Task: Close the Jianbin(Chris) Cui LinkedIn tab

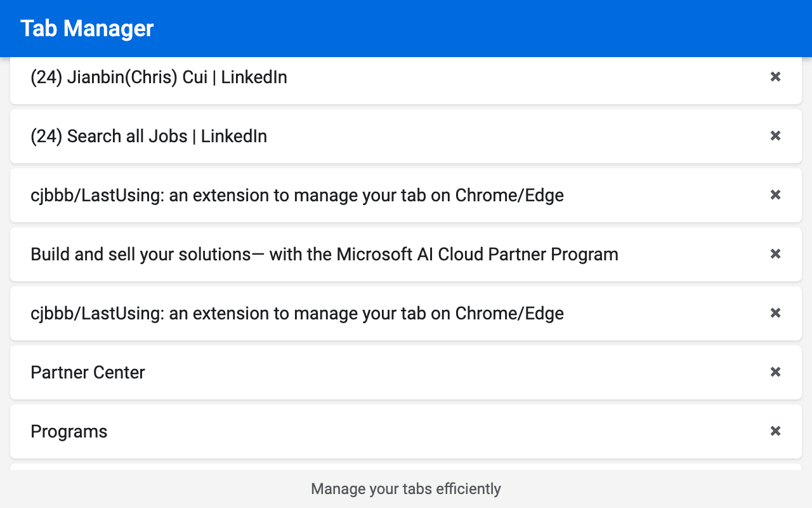Action: [x=775, y=77]
